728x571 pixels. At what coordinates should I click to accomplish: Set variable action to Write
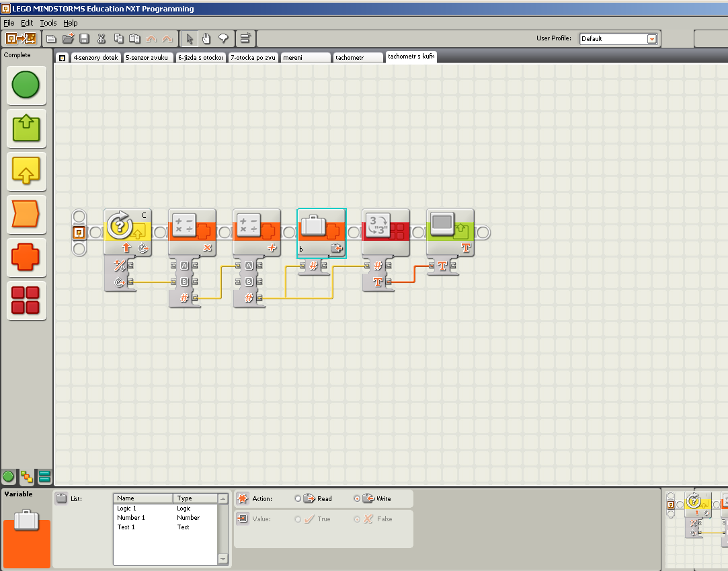[x=357, y=498]
